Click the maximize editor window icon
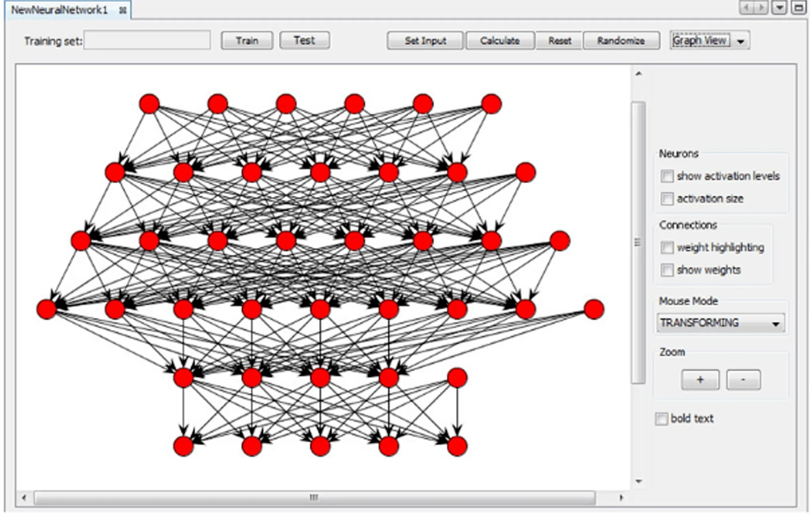Viewport: 812px width, 523px height. click(798, 8)
